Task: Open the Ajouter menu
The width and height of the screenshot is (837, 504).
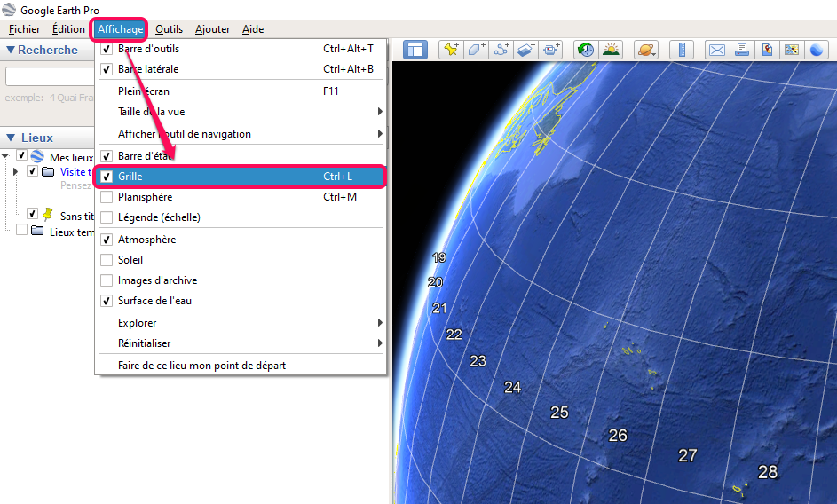Action: click(x=212, y=29)
